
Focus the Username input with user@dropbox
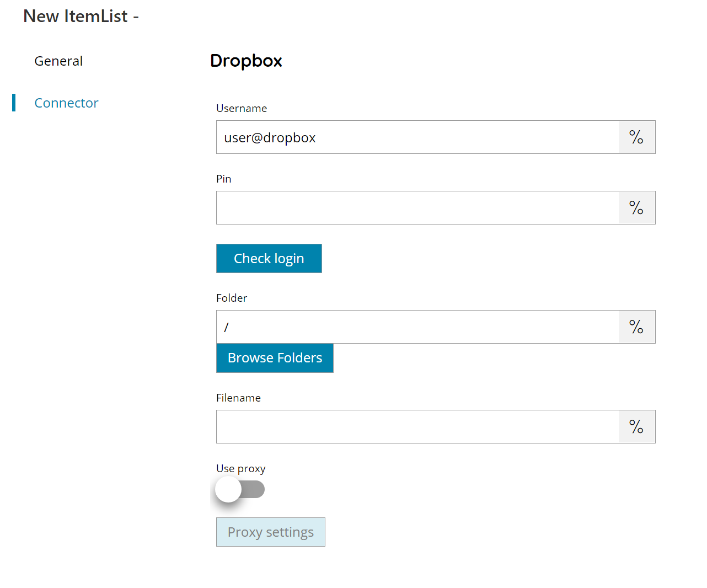click(x=417, y=137)
